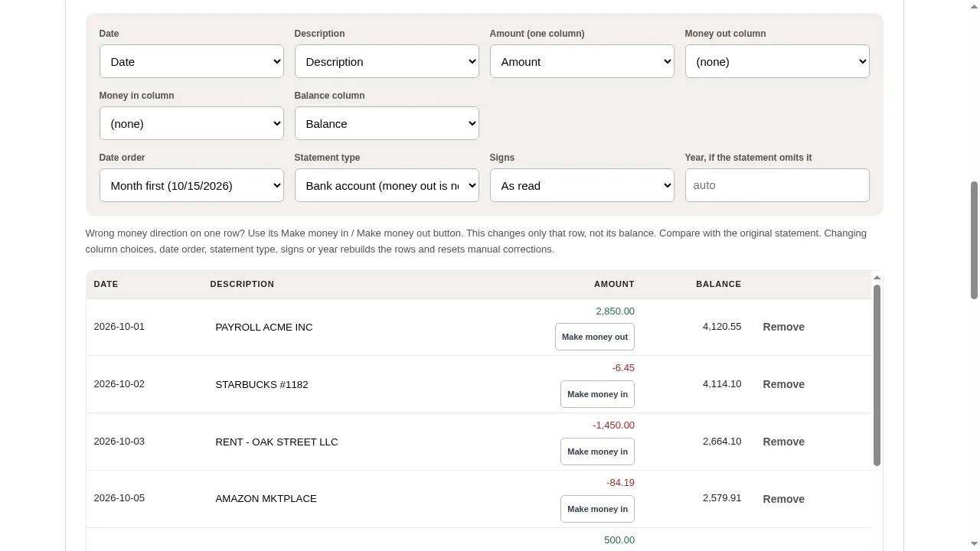Change the Date order dropdown
This screenshot has width=980, height=551.
coord(191,185)
